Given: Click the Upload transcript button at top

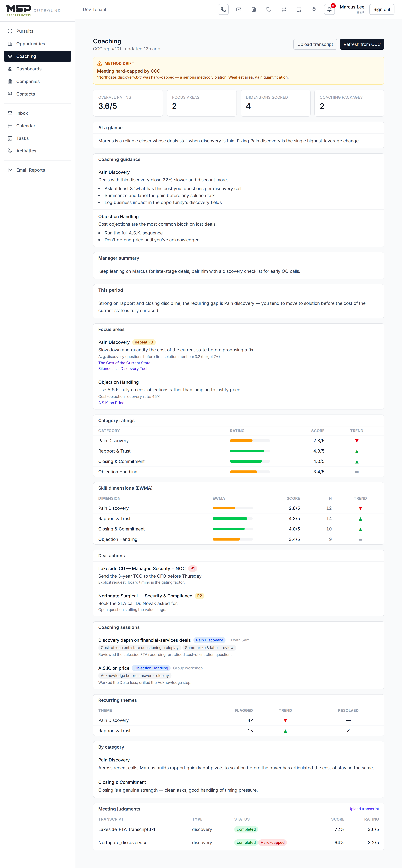Looking at the screenshot, I should pyautogui.click(x=315, y=44).
